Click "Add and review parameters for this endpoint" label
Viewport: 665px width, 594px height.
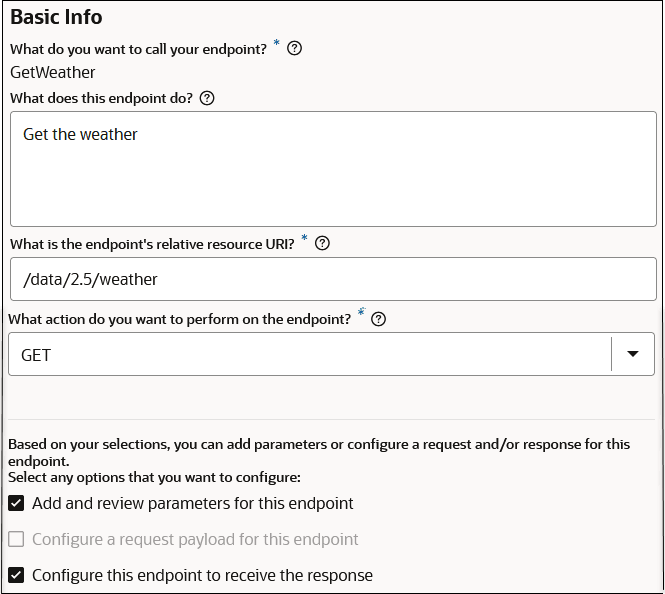point(193,503)
